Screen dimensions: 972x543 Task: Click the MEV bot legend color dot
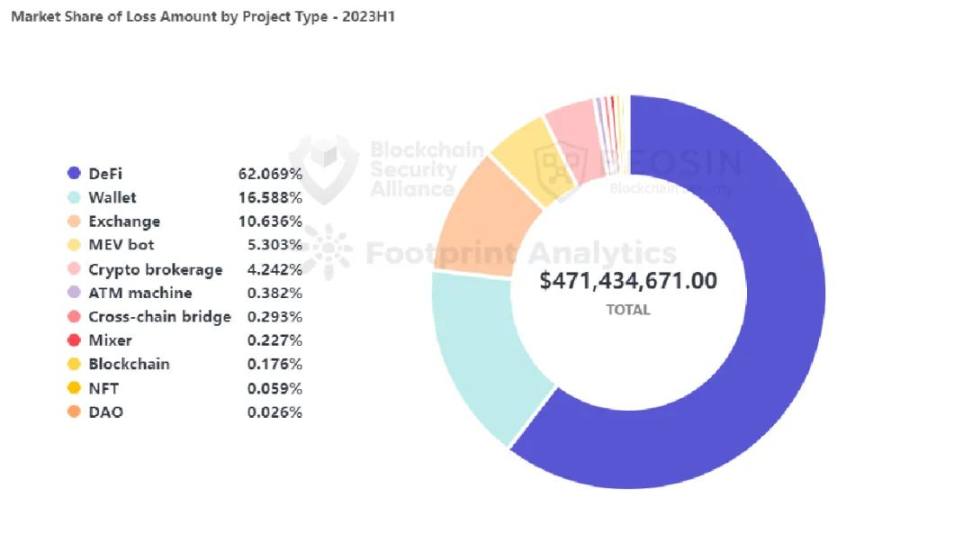73,245
